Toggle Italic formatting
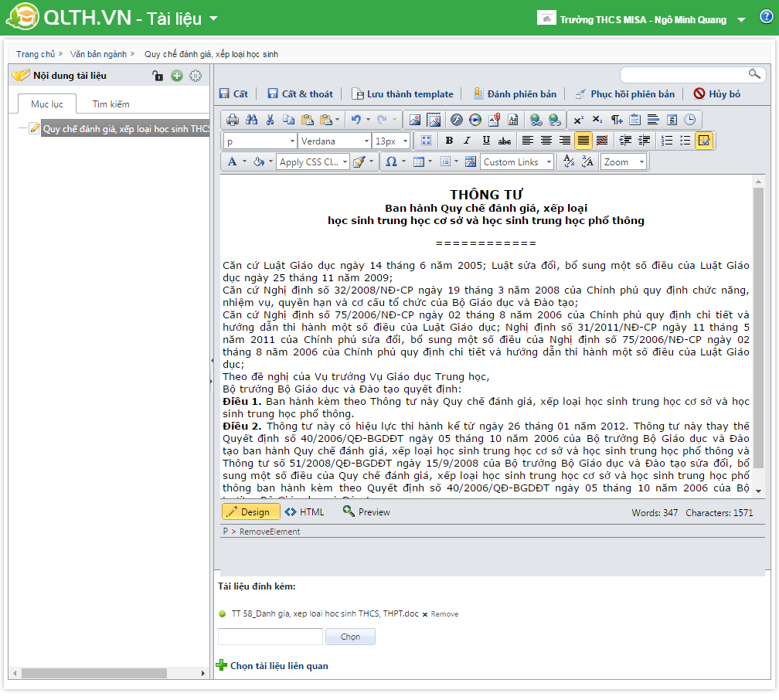Viewport: 779px width, 700px height. [468, 141]
